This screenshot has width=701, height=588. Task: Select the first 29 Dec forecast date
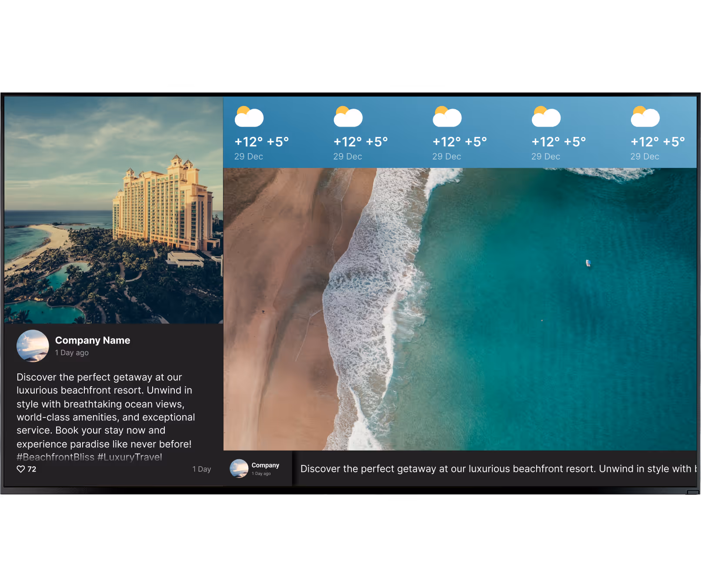click(248, 156)
